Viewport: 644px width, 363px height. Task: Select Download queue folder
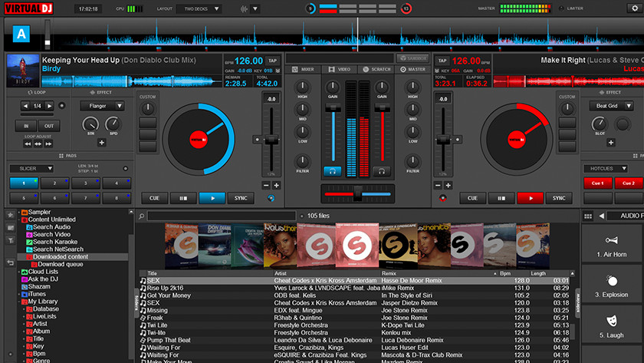tap(57, 264)
